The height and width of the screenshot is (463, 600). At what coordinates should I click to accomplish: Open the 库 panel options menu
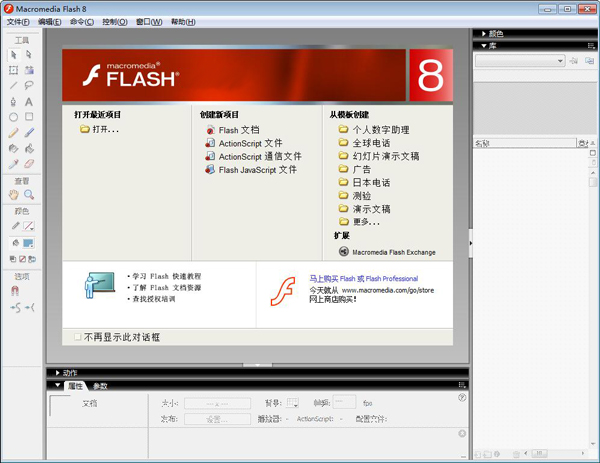591,46
